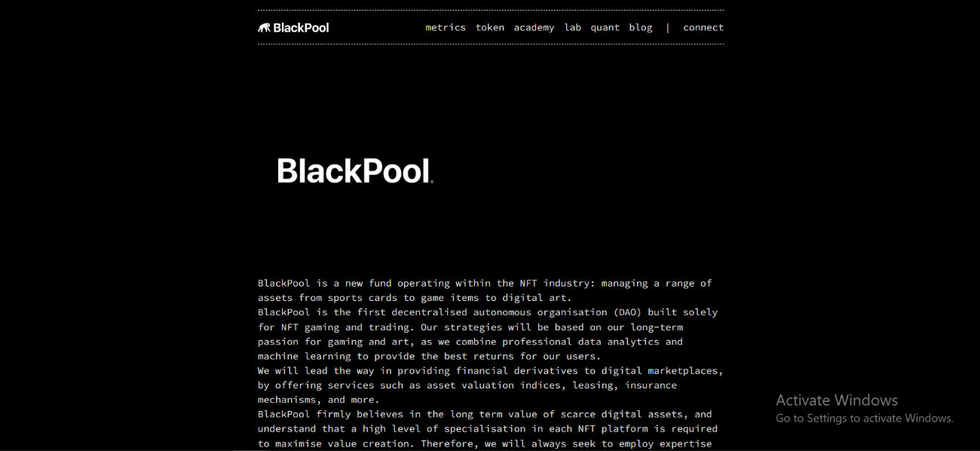Click the large BlackPool hero logo
This screenshot has height=451, width=980.
355,171
